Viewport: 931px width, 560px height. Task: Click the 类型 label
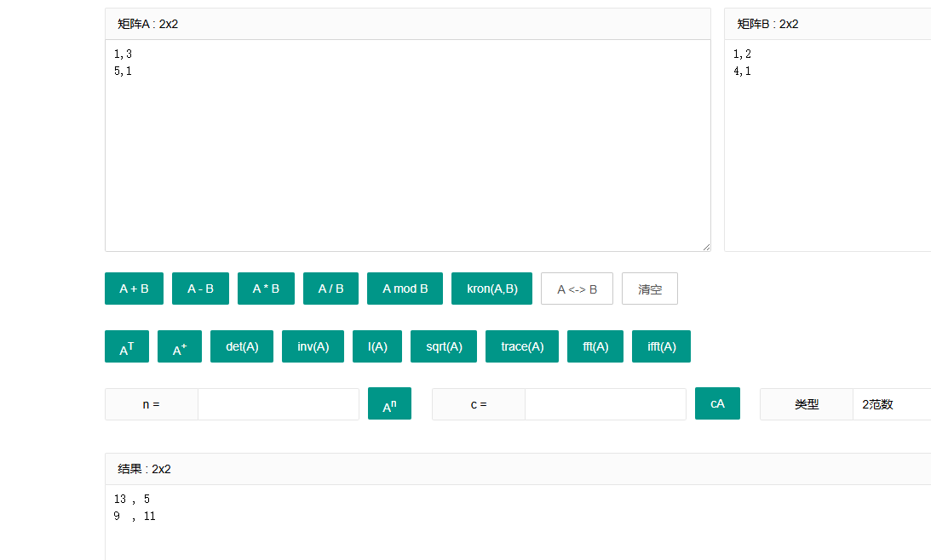click(x=807, y=404)
